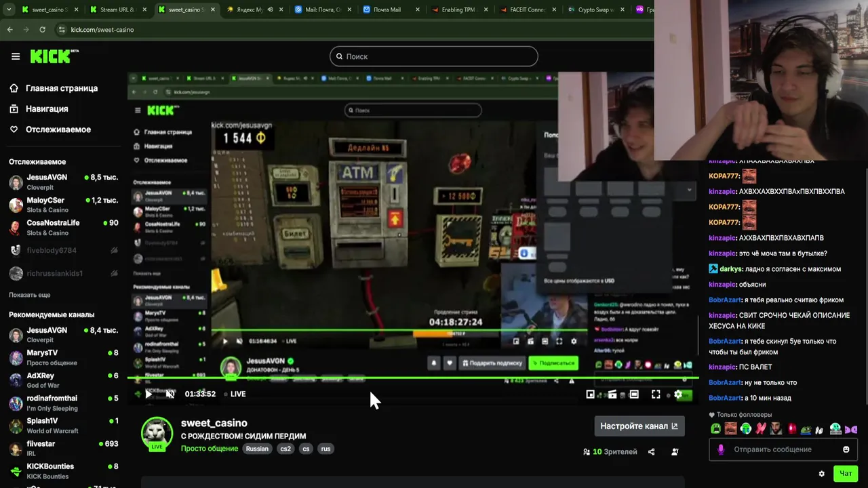868x488 pixels.
Task: Focus the Поиск search field
Action: pyautogui.click(x=434, y=56)
